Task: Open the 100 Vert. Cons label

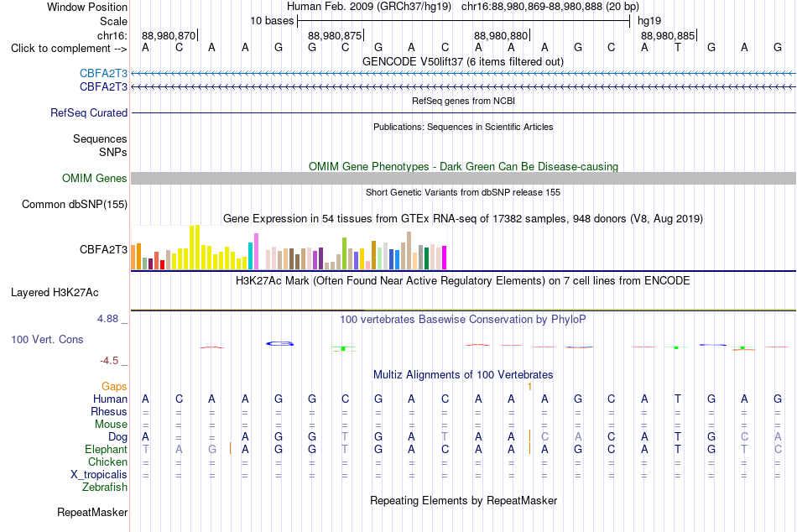Action: point(47,339)
